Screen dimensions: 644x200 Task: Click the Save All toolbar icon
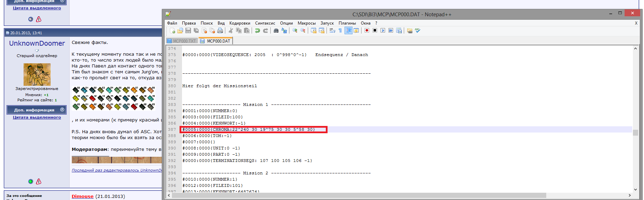pyautogui.click(x=196, y=30)
